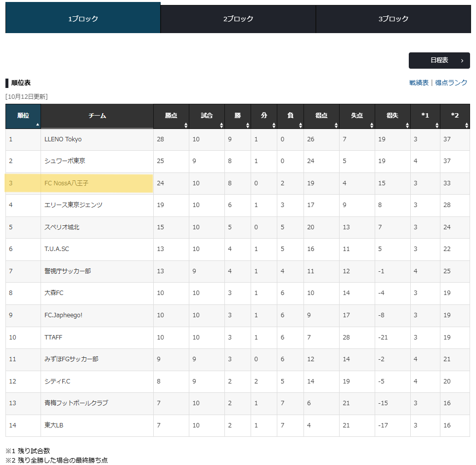Switch to the 1ブロック tab

tap(83, 19)
